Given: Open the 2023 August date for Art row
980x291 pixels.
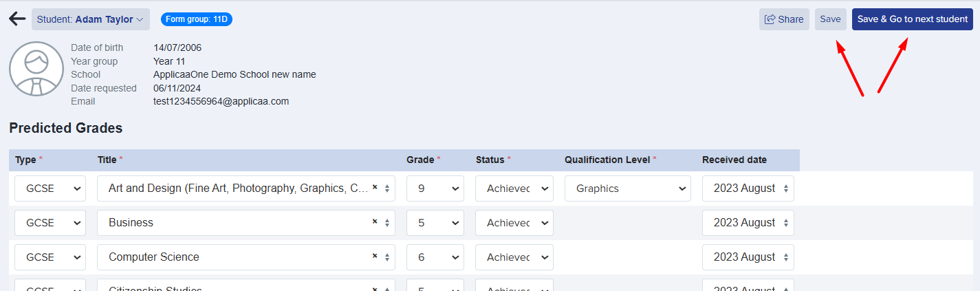Looking at the screenshot, I should pos(748,188).
